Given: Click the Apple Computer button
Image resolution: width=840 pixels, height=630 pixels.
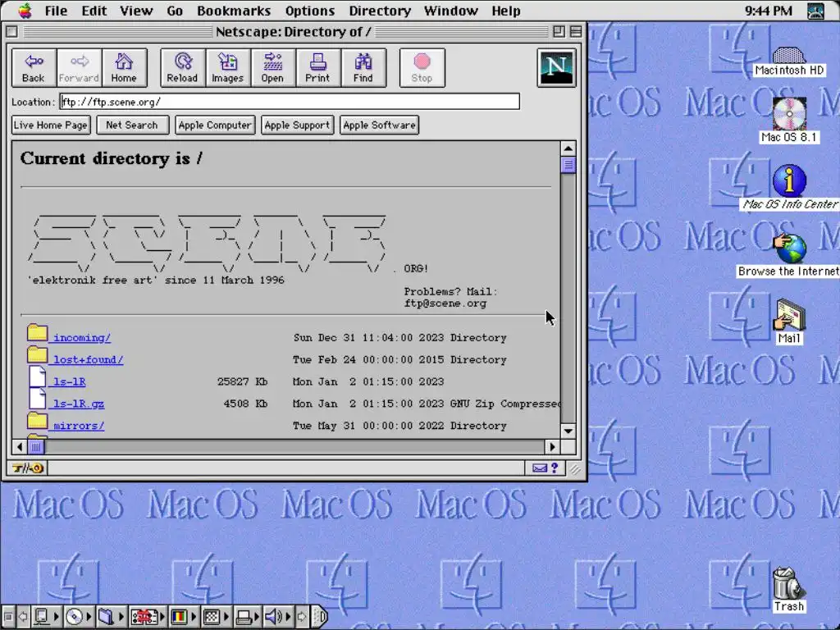Looking at the screenshot, I should (x=215, y=126).
